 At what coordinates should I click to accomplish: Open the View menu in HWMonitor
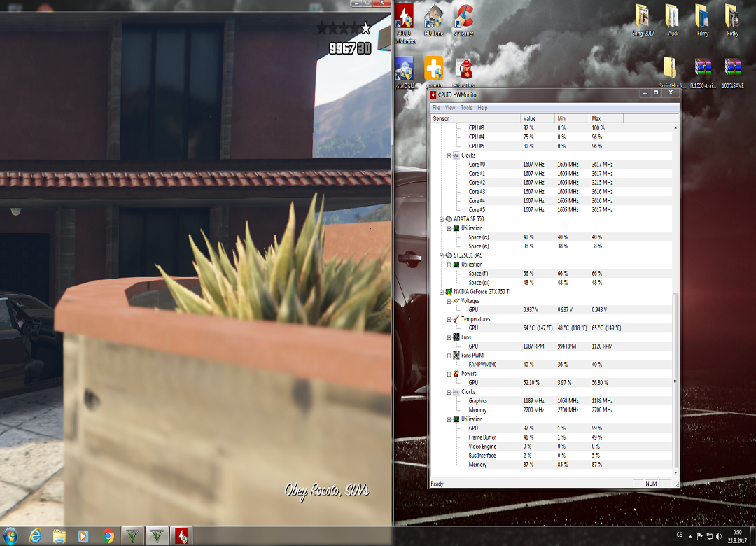click(x=450, y=108)
